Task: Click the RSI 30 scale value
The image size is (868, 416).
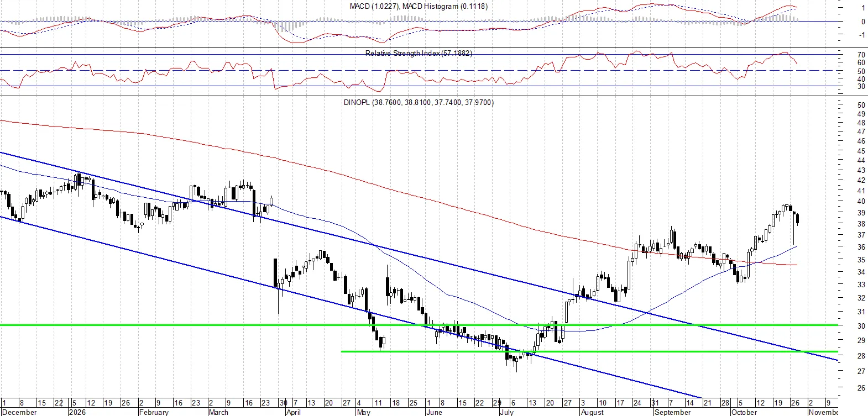Action: click(861, 87)
